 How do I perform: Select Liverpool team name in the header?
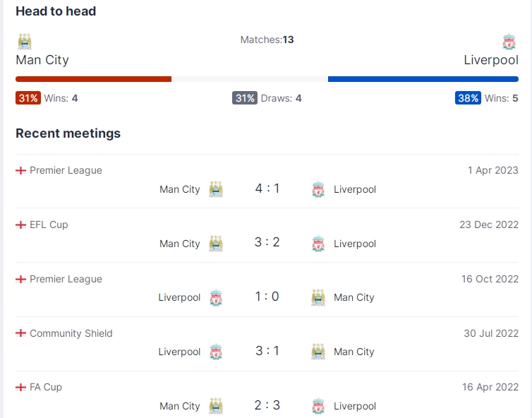point(491,60)
